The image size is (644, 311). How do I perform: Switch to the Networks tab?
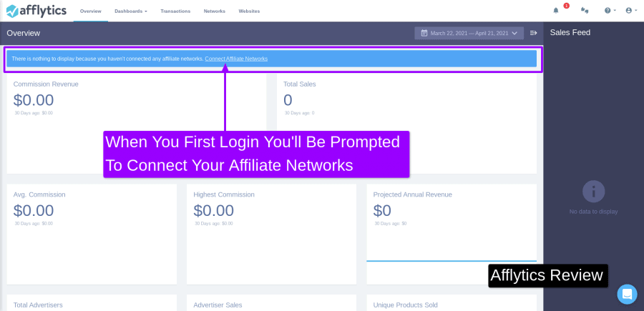tap(215, 11)
